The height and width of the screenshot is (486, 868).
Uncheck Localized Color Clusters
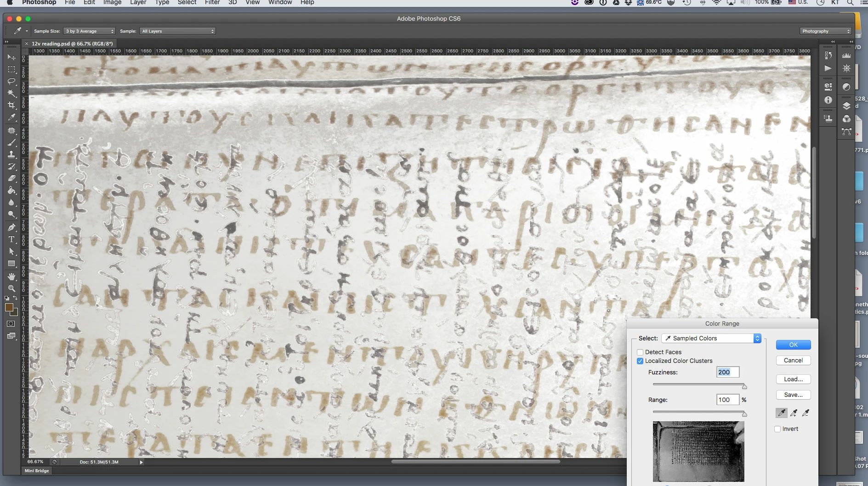pos(640,361)
